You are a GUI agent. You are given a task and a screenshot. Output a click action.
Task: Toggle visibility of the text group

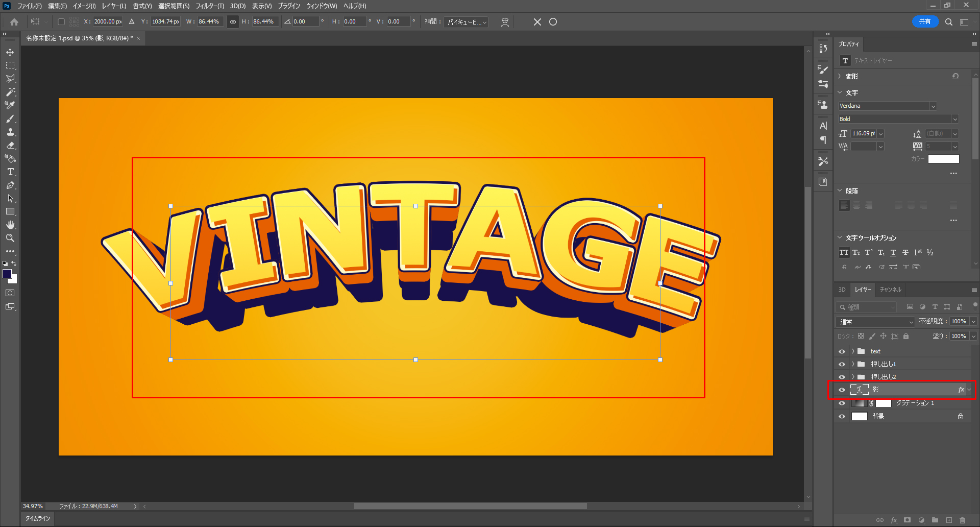pyautogui.click(x=842, y=351)
